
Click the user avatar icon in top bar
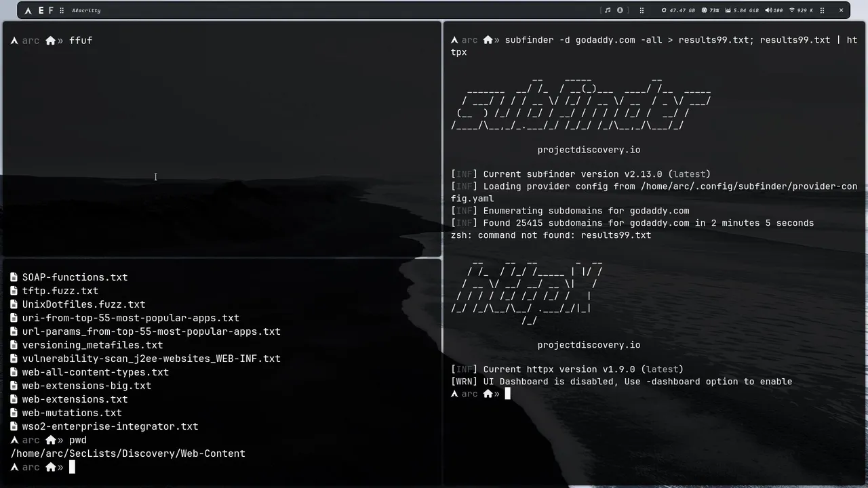pyautogui.click(x=620, y=10)
